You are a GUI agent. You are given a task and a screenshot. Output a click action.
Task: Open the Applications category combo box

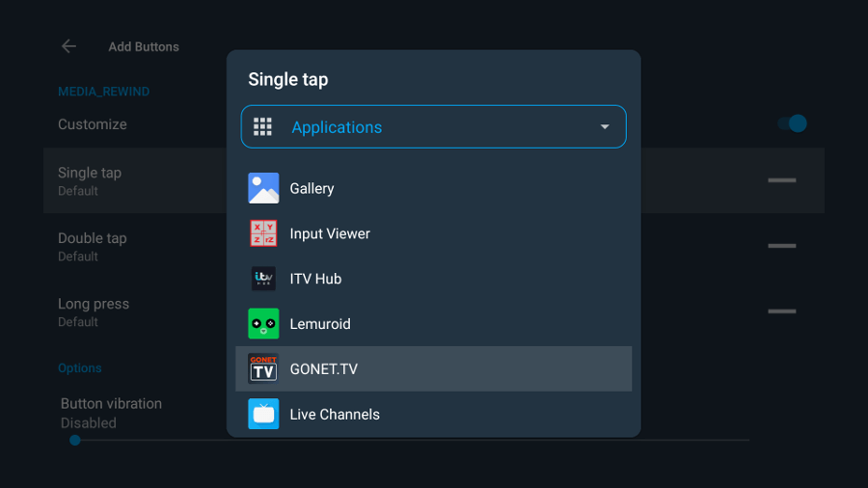tap(433, 127)
